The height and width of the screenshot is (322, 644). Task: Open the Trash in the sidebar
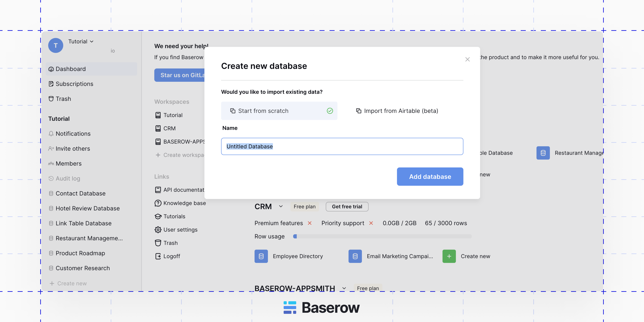pyautogui.click(x=63, y=99)
